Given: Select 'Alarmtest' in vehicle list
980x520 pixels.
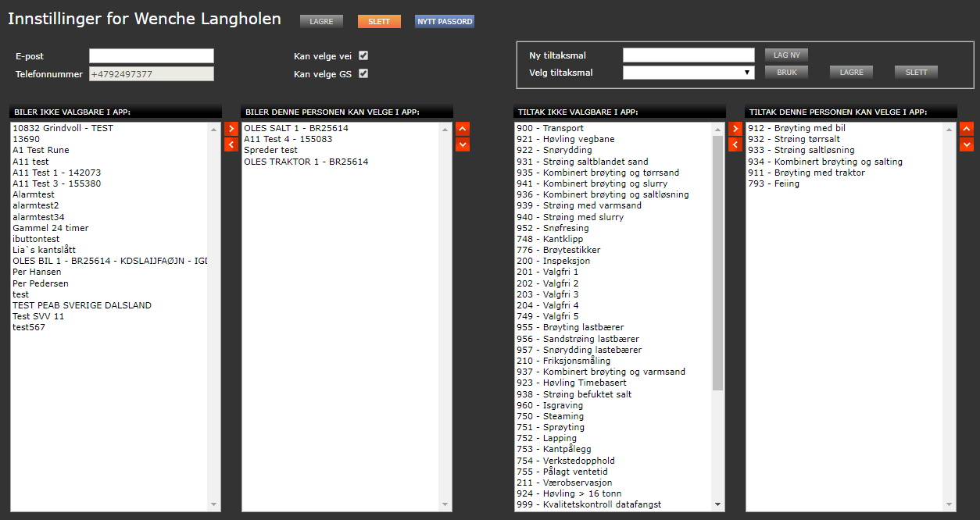Looking at the screenshot, I should tap(109, 194).
